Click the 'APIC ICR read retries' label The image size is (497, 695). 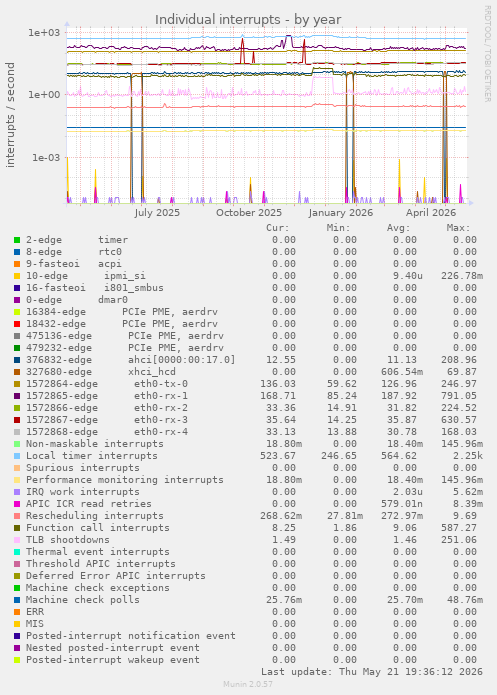click(89, 504)
